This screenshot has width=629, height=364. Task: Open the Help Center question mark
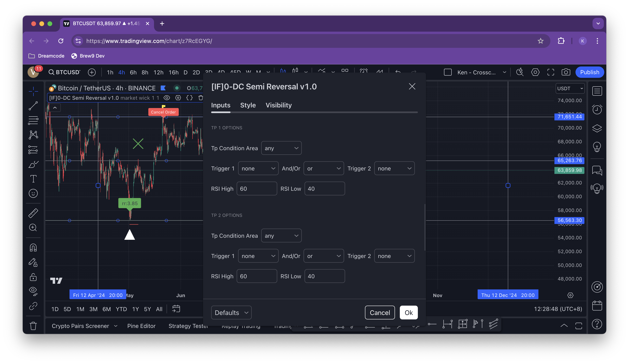coord(597,324)
